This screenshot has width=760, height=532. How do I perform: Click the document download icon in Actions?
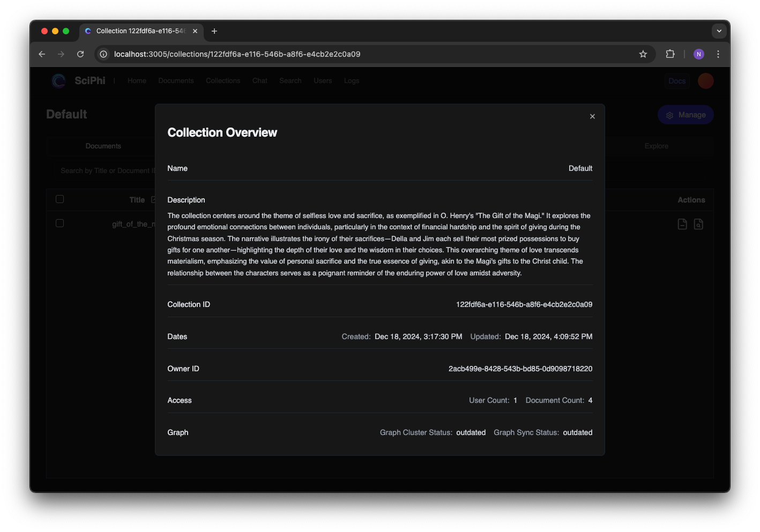pyautogui.click(x=682, y=224)
